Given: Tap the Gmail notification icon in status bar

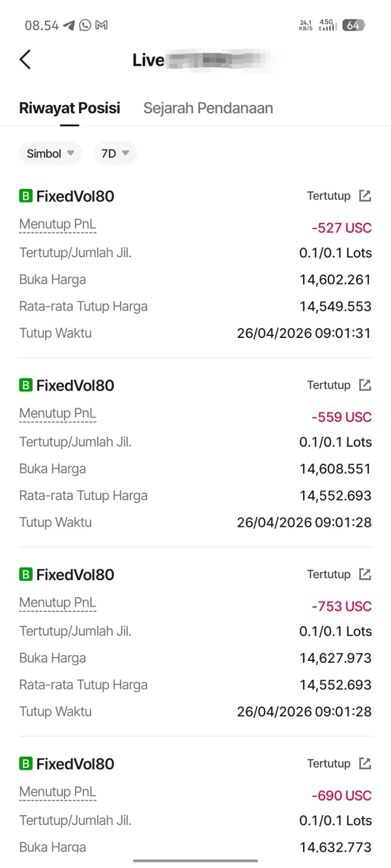Looking at the screenshot, I should click(101, 25).
